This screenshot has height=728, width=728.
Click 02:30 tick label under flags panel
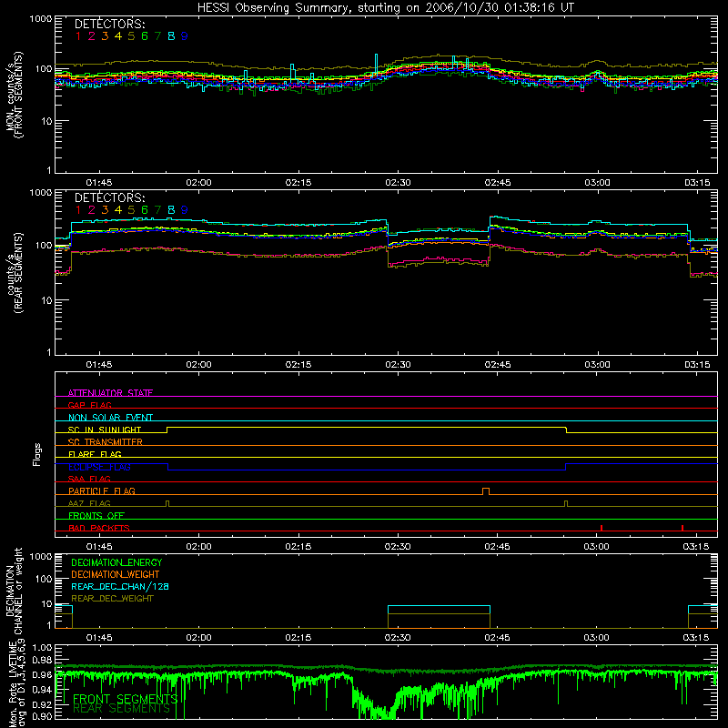pyautogui.click(x=398, y=547)
